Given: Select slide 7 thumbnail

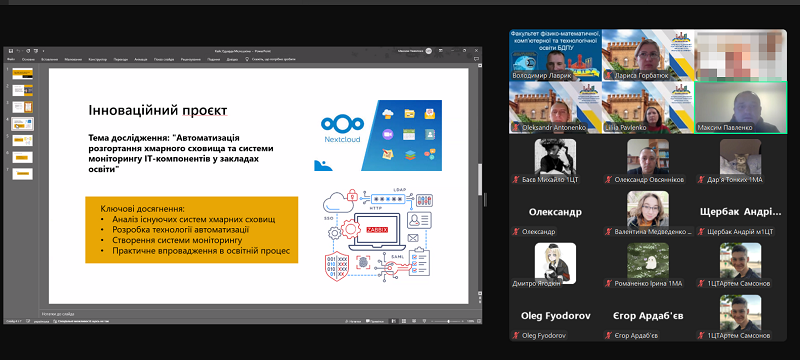Looking at the screenshot, I should click(22, 174).
